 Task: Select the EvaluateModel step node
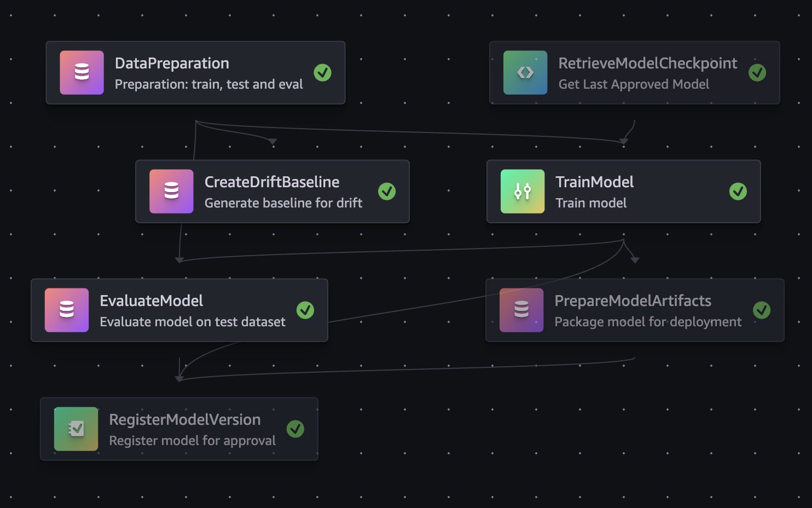[x=179, y=310]
